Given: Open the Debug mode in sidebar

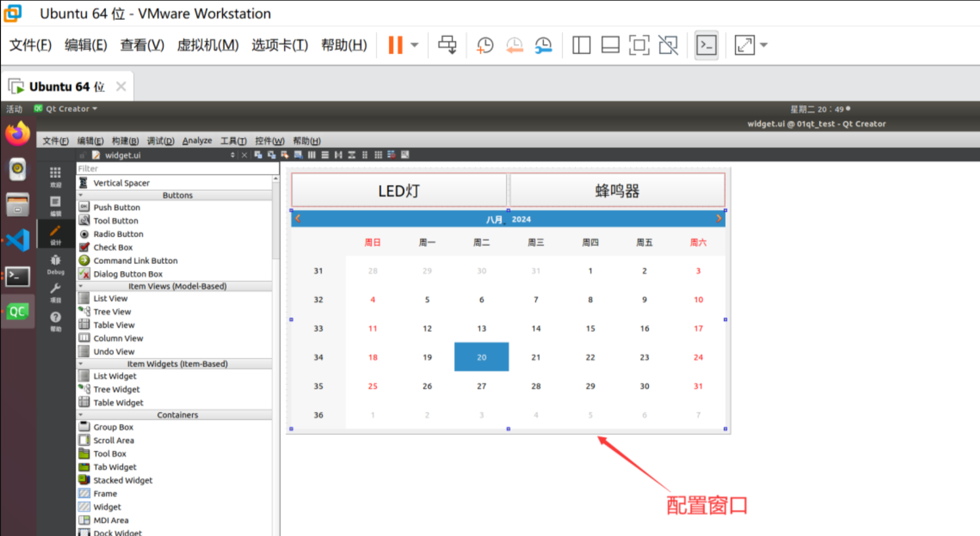Looking at the screenshot, I should (x=55, y=264).
